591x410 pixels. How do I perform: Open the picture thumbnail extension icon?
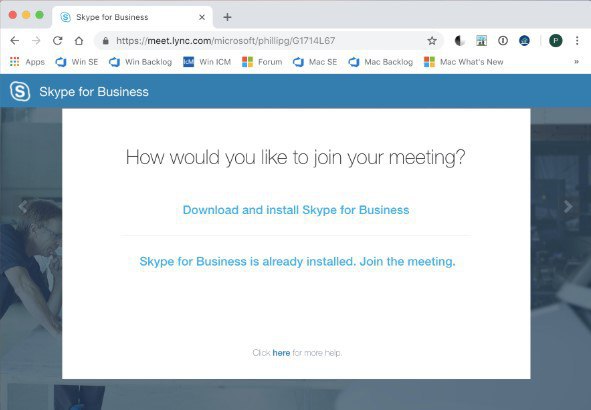[x=481, y=41]
